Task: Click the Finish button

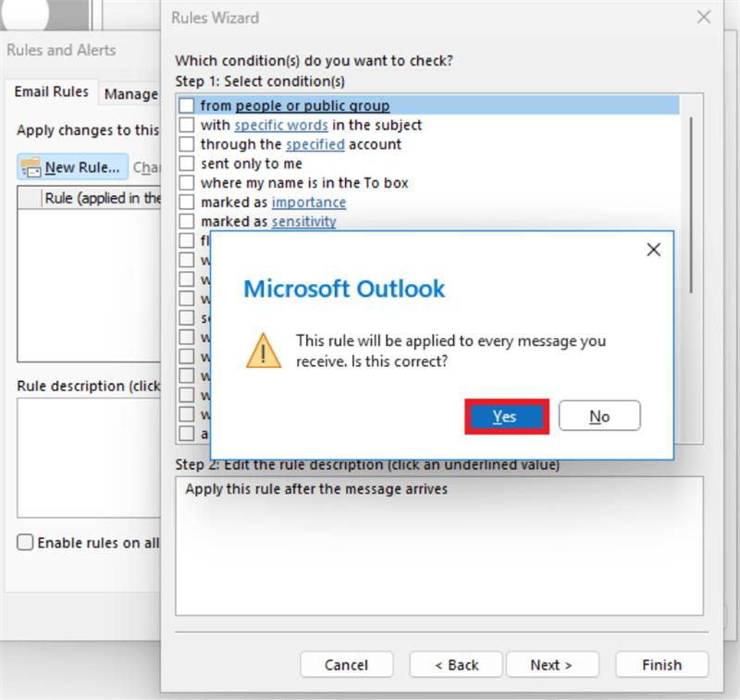Action: pyautogui.click(x=661, y=664)
